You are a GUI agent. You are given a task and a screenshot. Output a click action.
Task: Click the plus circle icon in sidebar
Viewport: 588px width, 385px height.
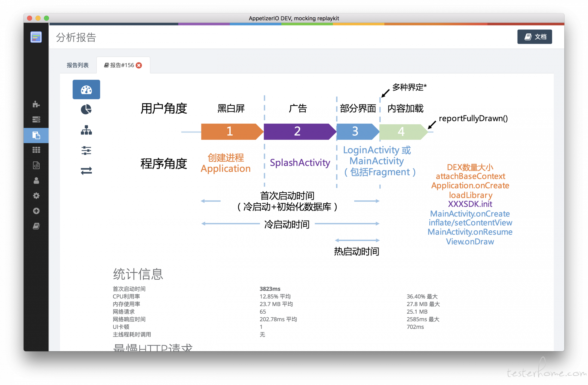[x=36, y=211]
